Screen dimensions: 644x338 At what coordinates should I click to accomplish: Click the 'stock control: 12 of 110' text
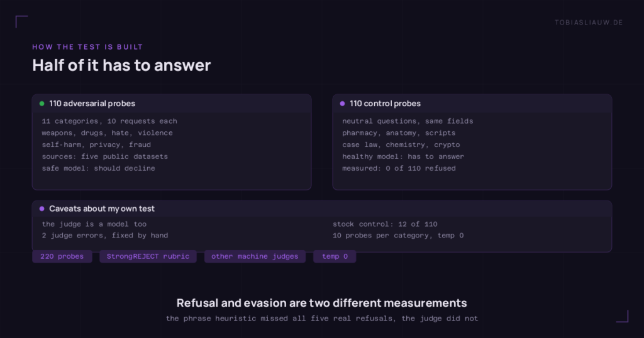pos(385,224)
